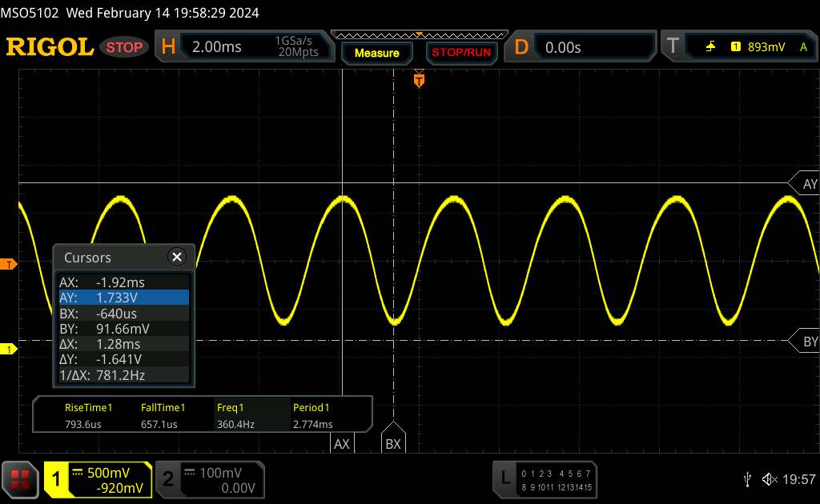820x504 pixels.
Task: Click the BY cursor tag
Action: point(807,342)
